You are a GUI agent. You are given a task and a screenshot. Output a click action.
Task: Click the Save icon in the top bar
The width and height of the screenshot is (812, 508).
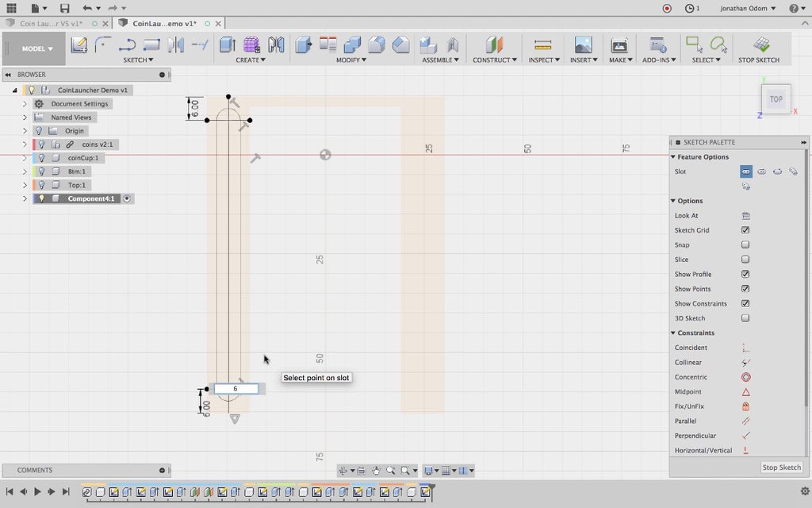pos(64,8)
